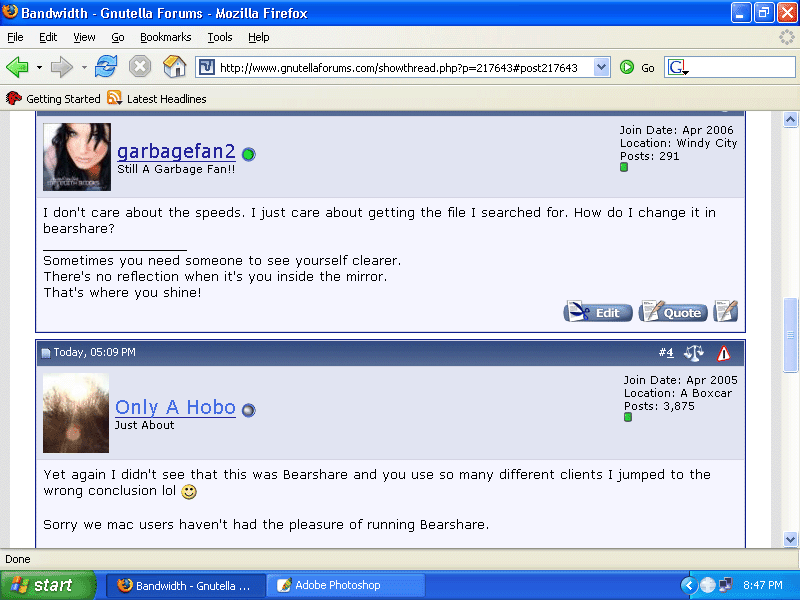The height and width of the screenshot is (600, 800).
Task: Click the scales reputation icon on post #4
Action: pyautogui.click(x=694, y=353)
